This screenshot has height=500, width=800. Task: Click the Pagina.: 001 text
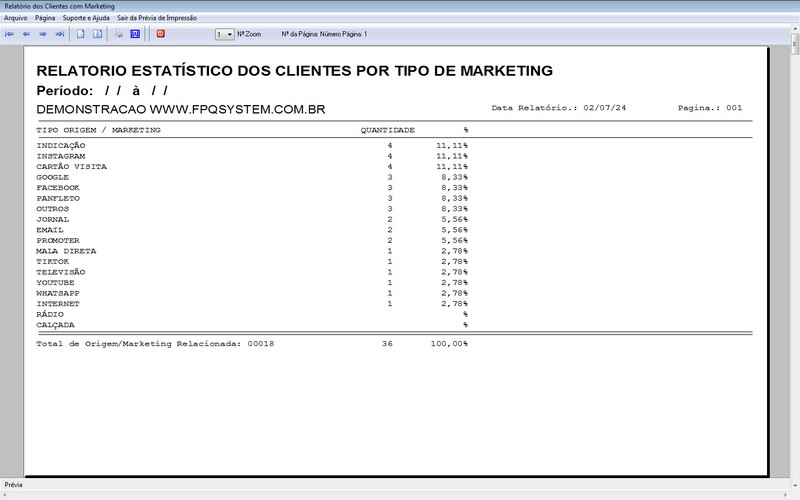pyautogui.click(x=710, y=108)
